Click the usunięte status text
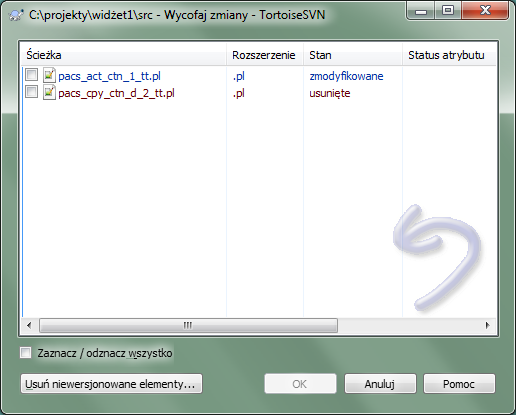Image resolution: width=516 pixels, height=415 pixels. click(x=330, y=93)
